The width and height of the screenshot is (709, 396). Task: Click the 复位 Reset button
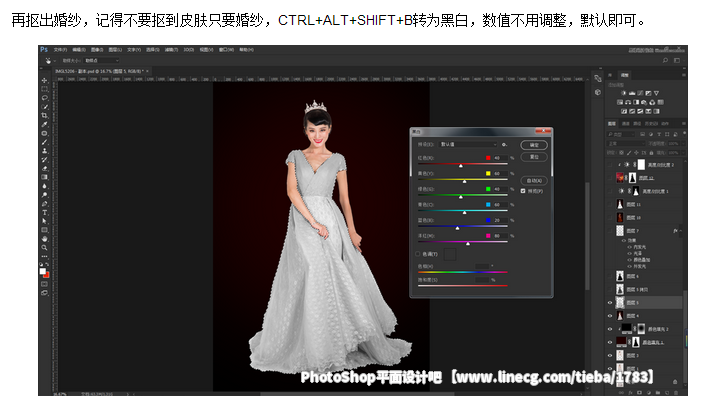(x=534, y=157)
